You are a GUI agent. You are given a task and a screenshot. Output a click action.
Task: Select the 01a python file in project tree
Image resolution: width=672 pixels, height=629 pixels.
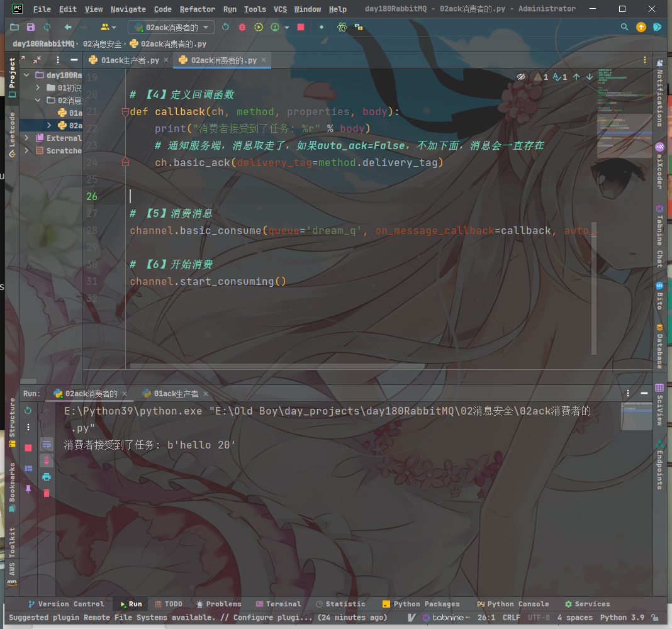click(x=70, y=113)
